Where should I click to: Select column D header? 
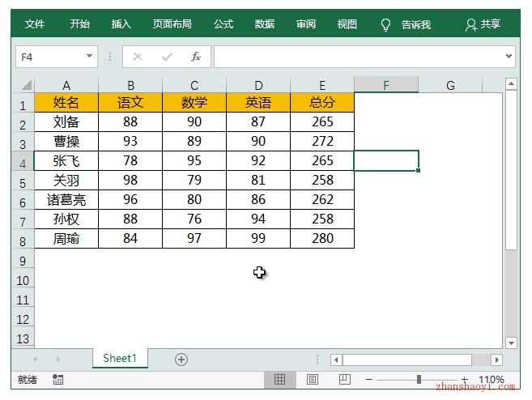(258, 85)
